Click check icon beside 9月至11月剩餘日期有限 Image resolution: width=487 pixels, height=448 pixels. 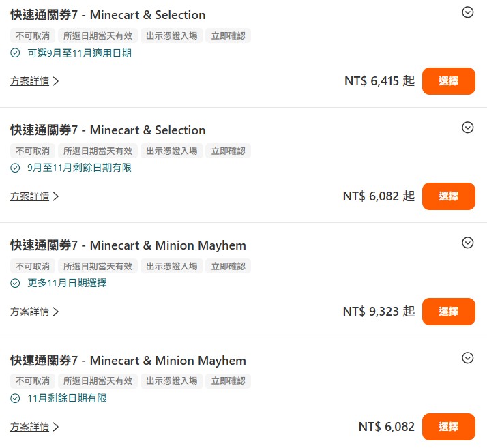point(16,168)
